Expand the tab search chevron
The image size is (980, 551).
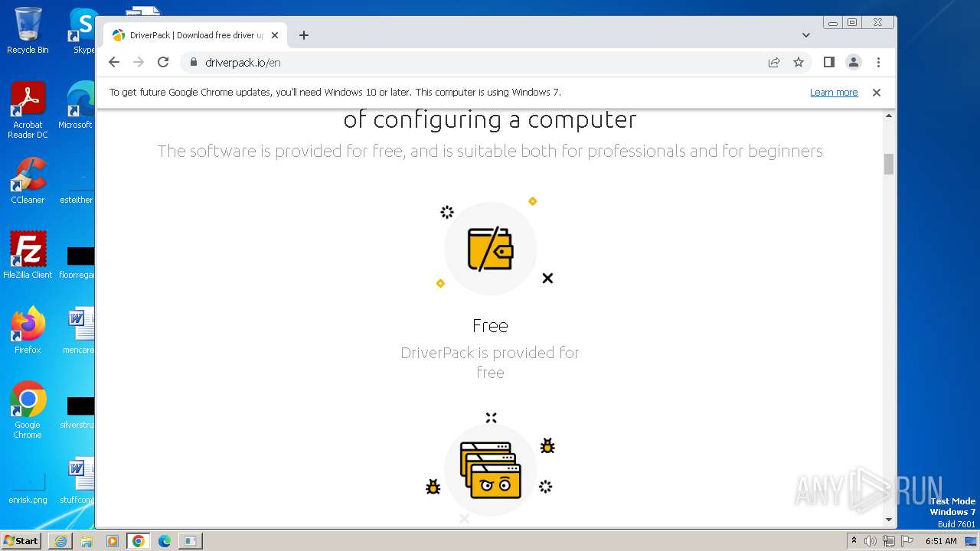806,35
